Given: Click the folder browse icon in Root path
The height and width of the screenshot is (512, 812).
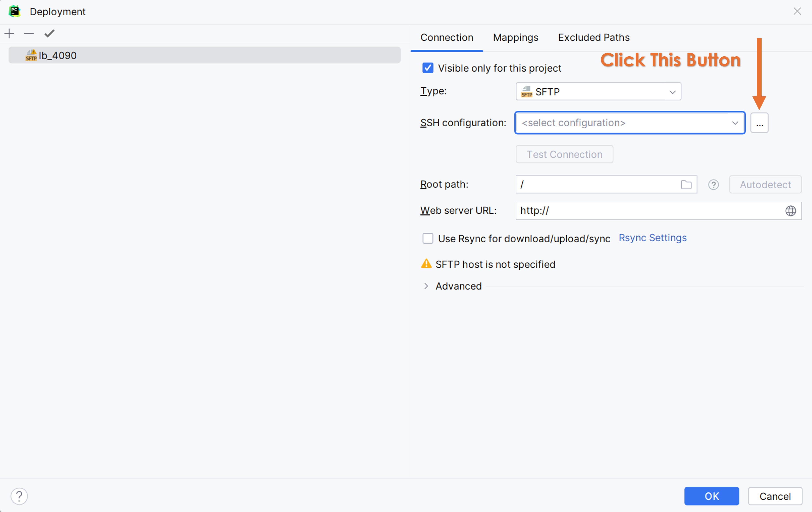Looking at the screenshot, I should click(x=686, y=185).
